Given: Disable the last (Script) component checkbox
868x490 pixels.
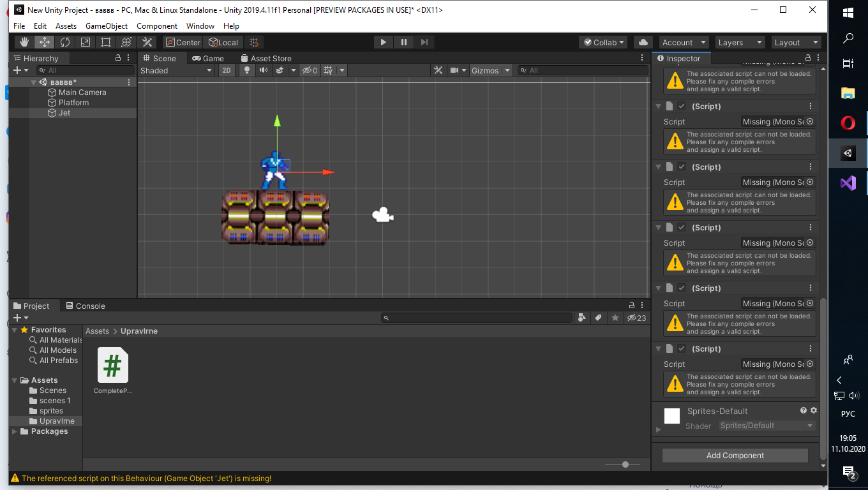Looking at the screenshot, I should click(682, 348).
